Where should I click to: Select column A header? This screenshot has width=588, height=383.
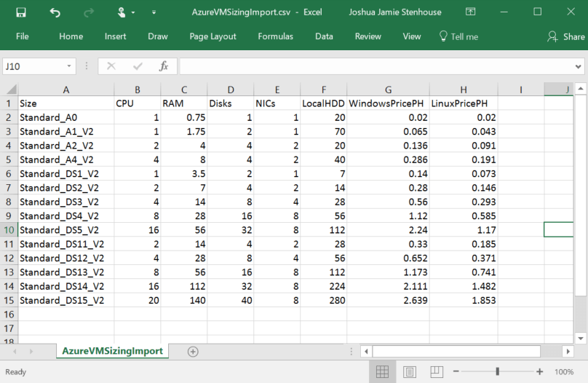click(66, 90)
